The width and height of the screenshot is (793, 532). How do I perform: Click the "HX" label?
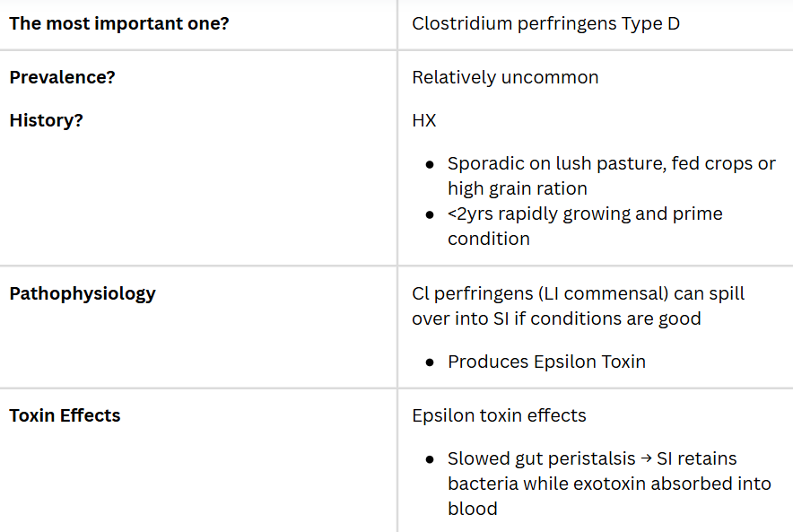pos(424,120)
